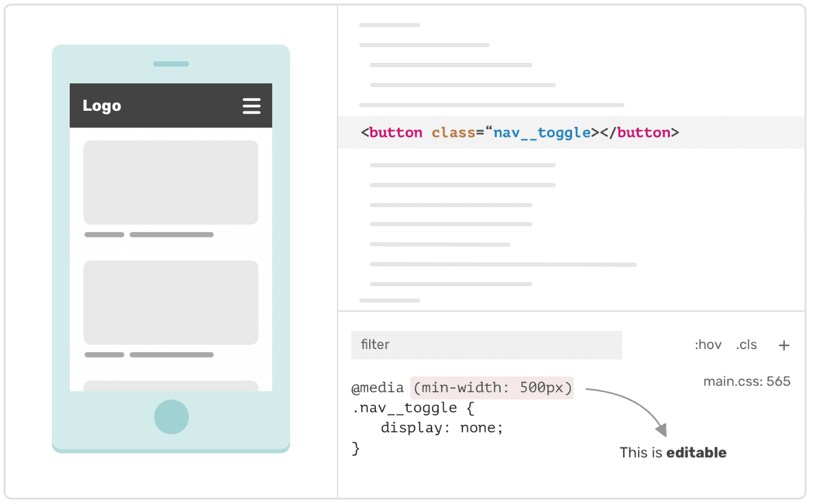
Task: Toggle the :hov pseudo-state panel
Action: click(708, 345)
